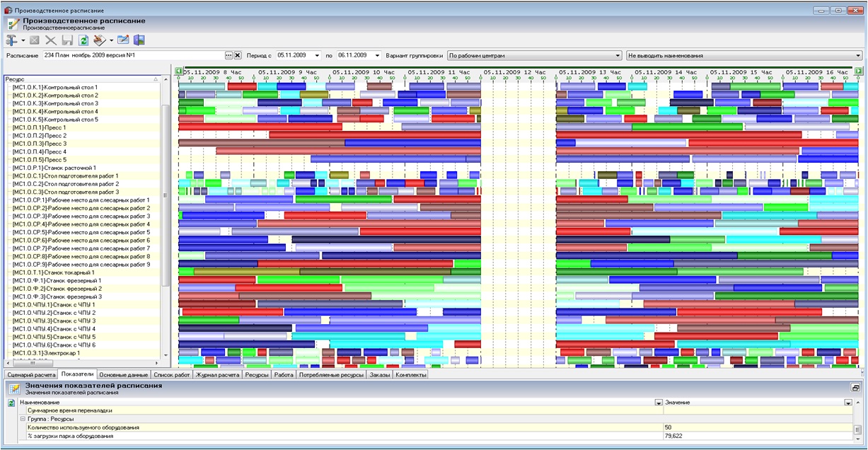Image resolution: width=868 pixels, height=450 pixels.
Task: Open the dropdown arrow beside the settings tool
Action: tap(23, 40)
